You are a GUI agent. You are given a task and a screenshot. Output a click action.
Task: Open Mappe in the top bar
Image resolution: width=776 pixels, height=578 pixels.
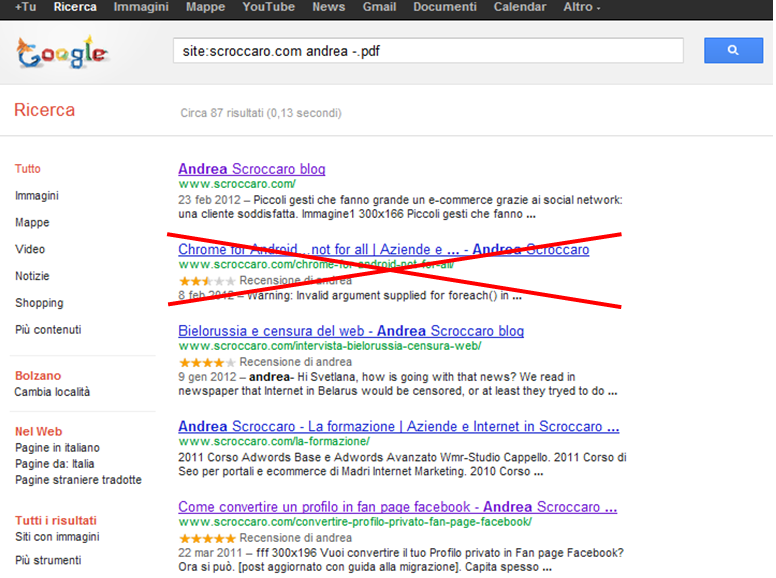(x=205, y=7)
